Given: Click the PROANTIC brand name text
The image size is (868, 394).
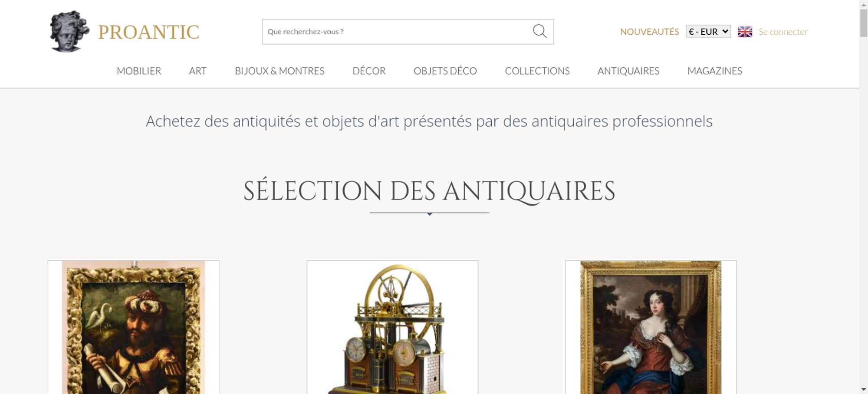Looking at the screenshot, I should tap(148, 32).
